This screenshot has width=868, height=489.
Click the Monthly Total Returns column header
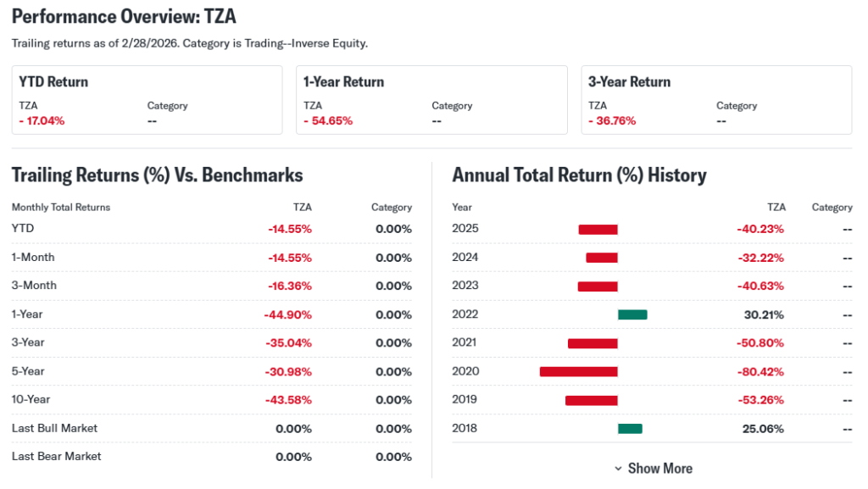pyautogui.click(x=61, y=207)
